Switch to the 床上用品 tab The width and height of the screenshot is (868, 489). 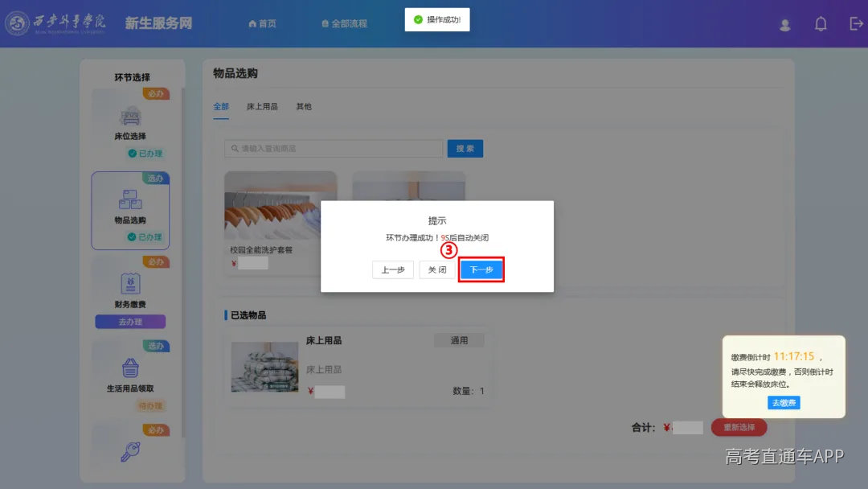[262, 106]
